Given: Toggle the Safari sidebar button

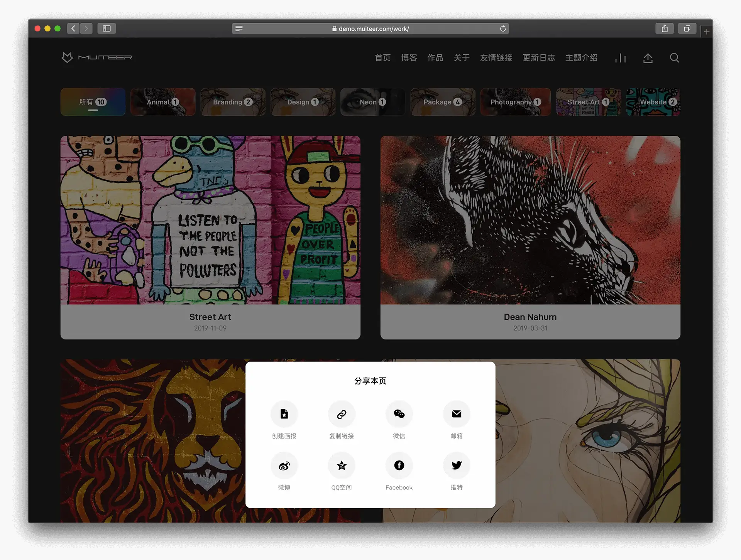Looking at the screenshot, I should click(107, 29).
